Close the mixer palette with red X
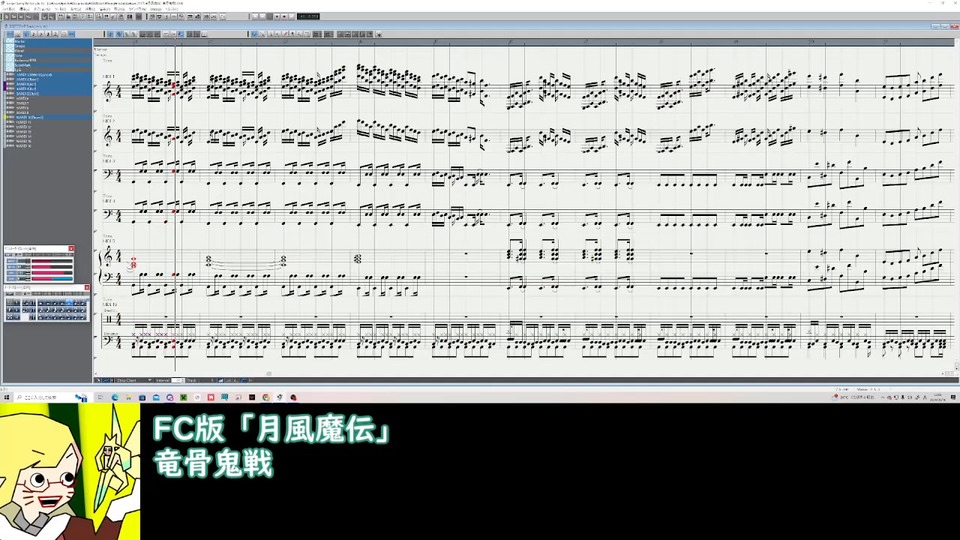The width and height of the screenshot is (960, 540). (x=72, y=249)
